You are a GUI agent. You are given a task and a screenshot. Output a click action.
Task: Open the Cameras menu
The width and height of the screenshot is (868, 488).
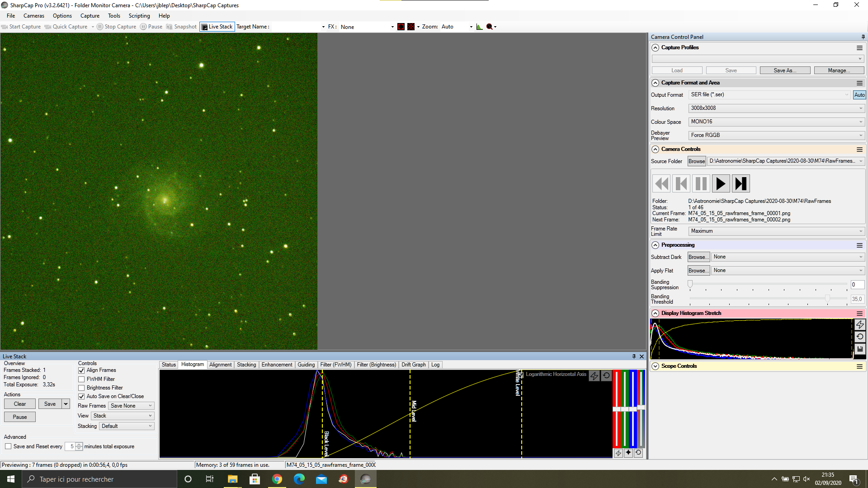click(34, 16)
